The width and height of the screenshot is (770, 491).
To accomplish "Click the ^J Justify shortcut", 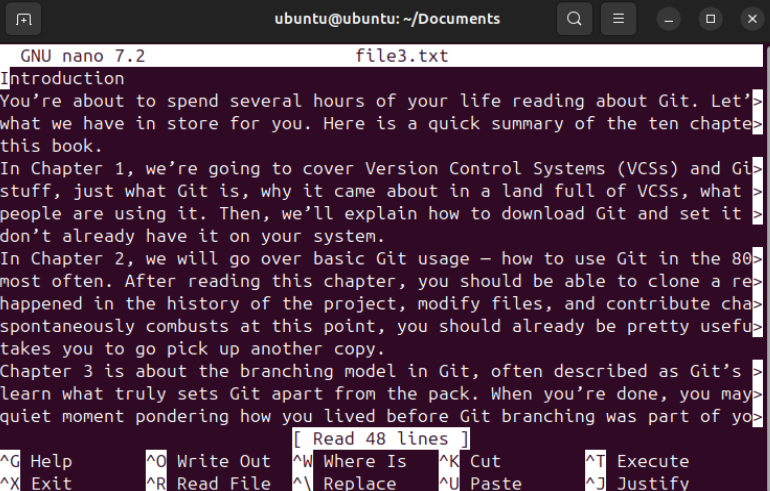I will coord(637,483).
